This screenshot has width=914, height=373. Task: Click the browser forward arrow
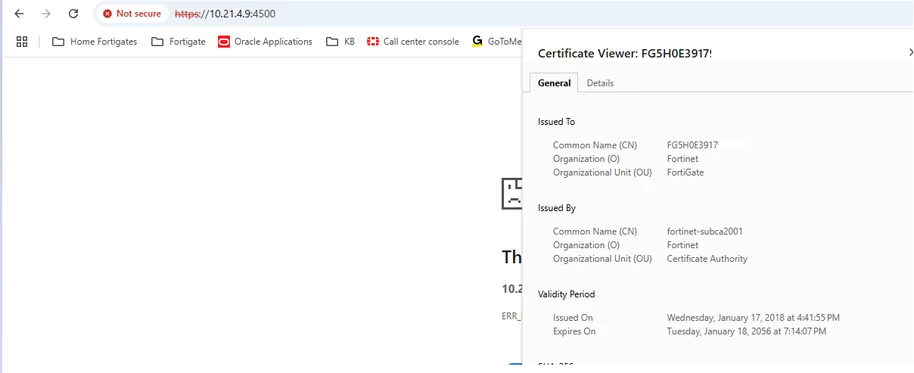coord(46,13)
